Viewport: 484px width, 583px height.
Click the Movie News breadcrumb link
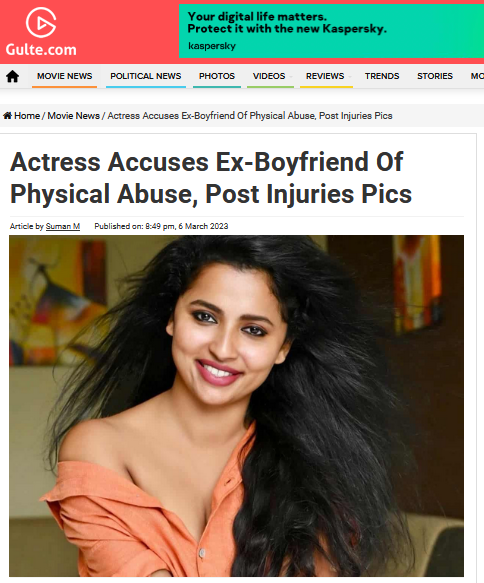tap(74, 116)
